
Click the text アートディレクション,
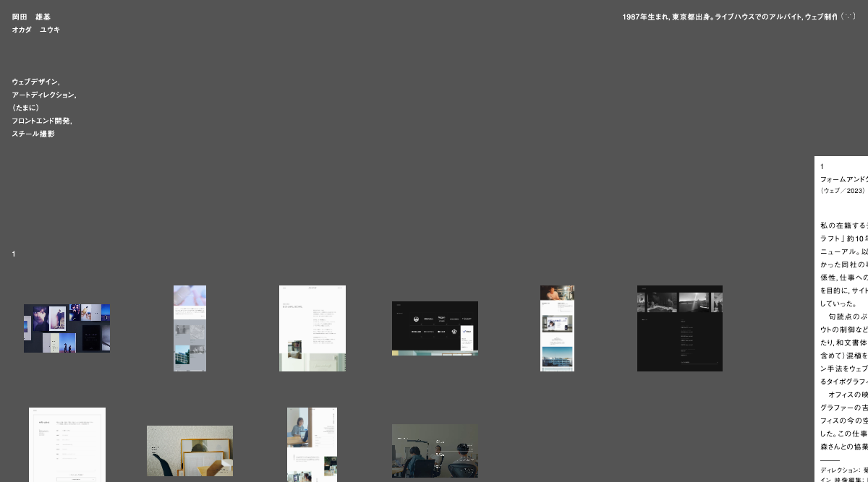coord(44,95)
